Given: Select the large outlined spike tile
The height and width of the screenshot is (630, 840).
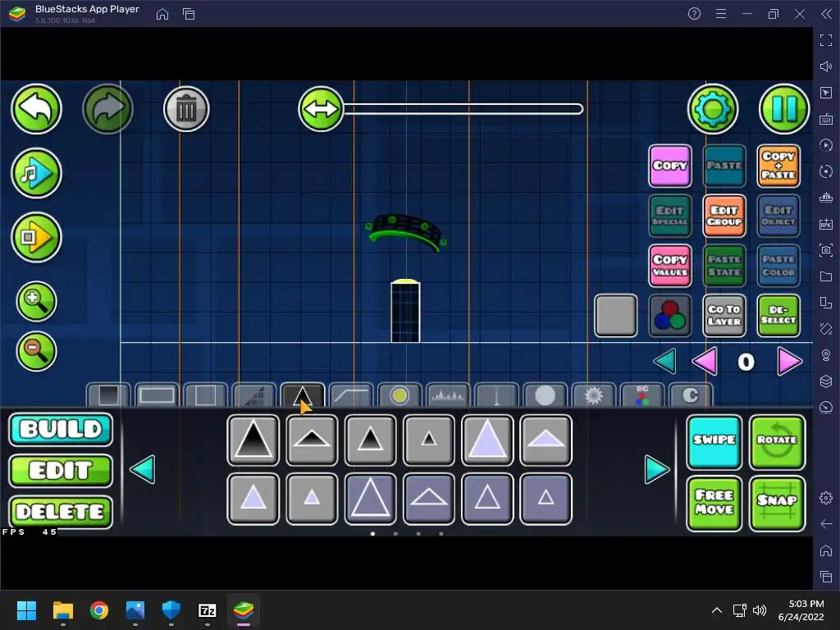Looking at the screenshot, I should [370, 498].
